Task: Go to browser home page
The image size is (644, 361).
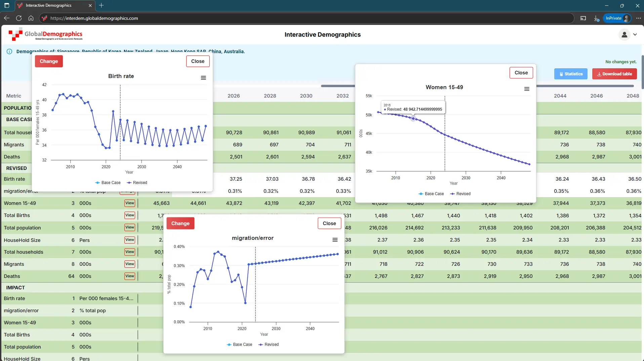Action: click(31, 18)
